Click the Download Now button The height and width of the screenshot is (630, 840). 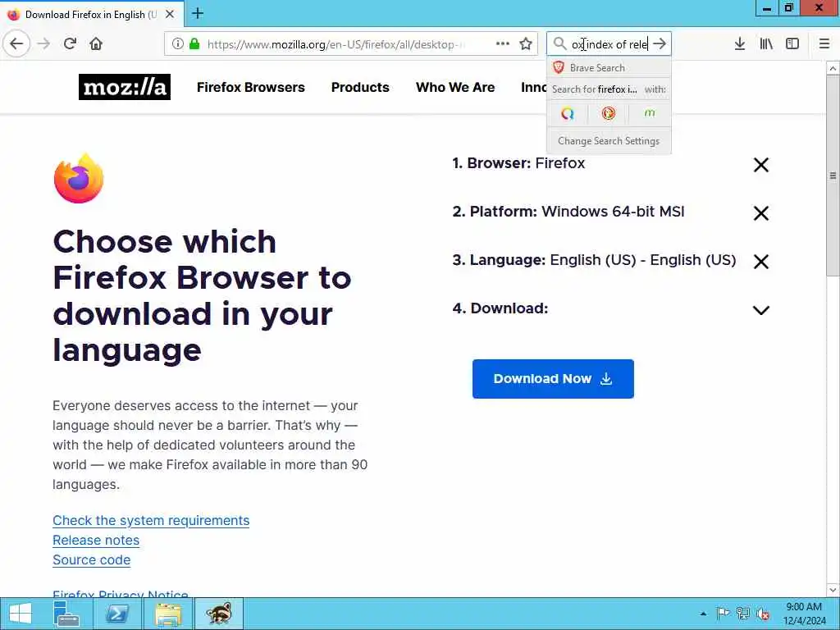pyautogui.click(x=553, y=379)
